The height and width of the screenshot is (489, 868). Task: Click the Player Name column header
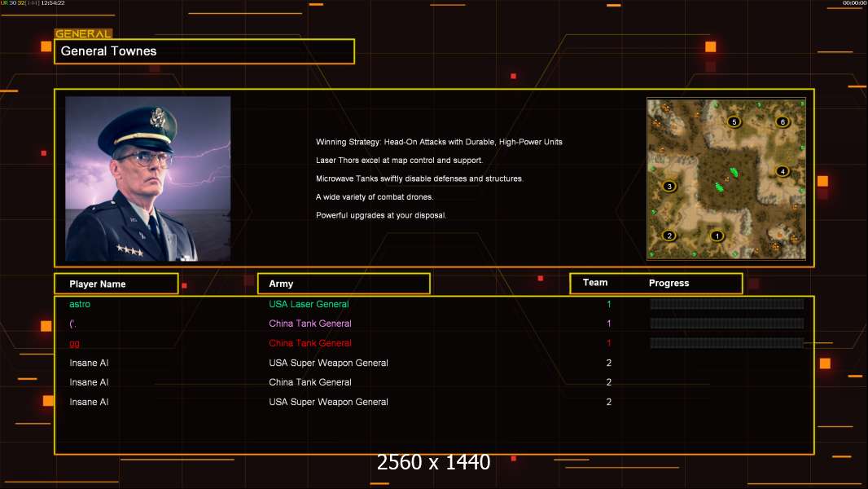tap(116, 284)
